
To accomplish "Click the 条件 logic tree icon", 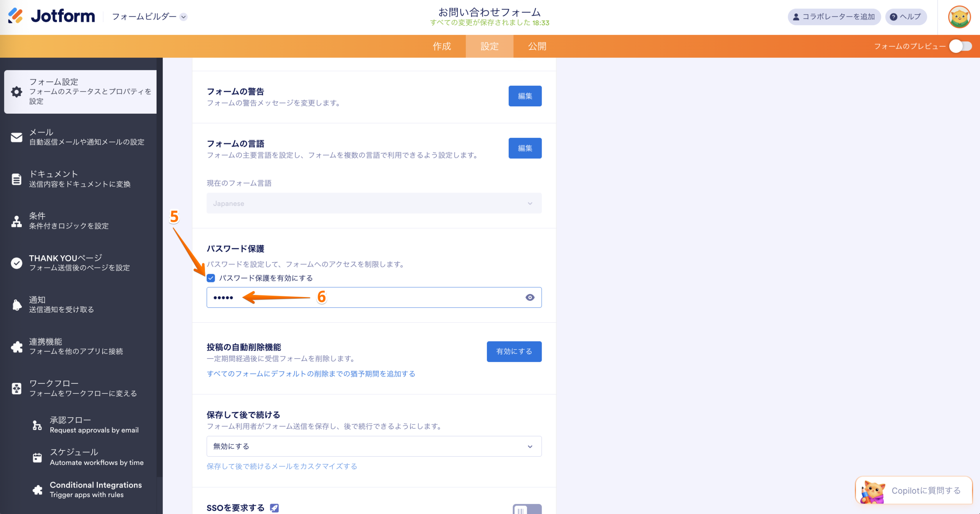I will tap(16, 221).
